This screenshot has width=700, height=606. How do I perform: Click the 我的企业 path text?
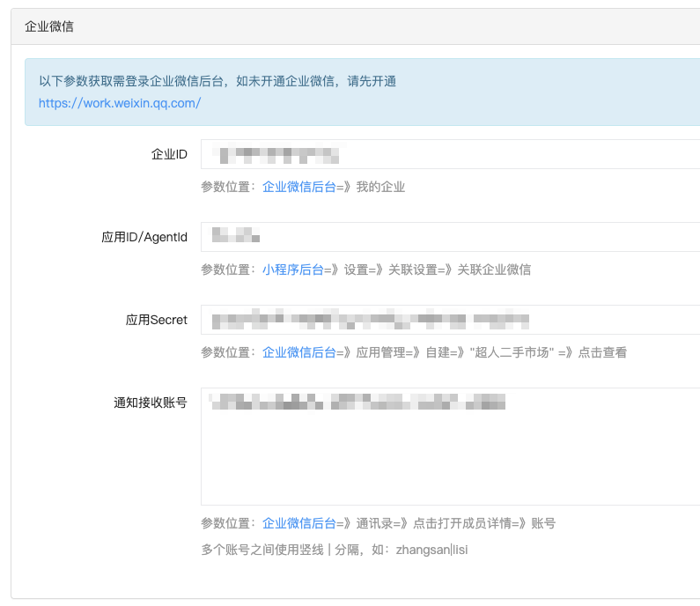tap(380, 187)
